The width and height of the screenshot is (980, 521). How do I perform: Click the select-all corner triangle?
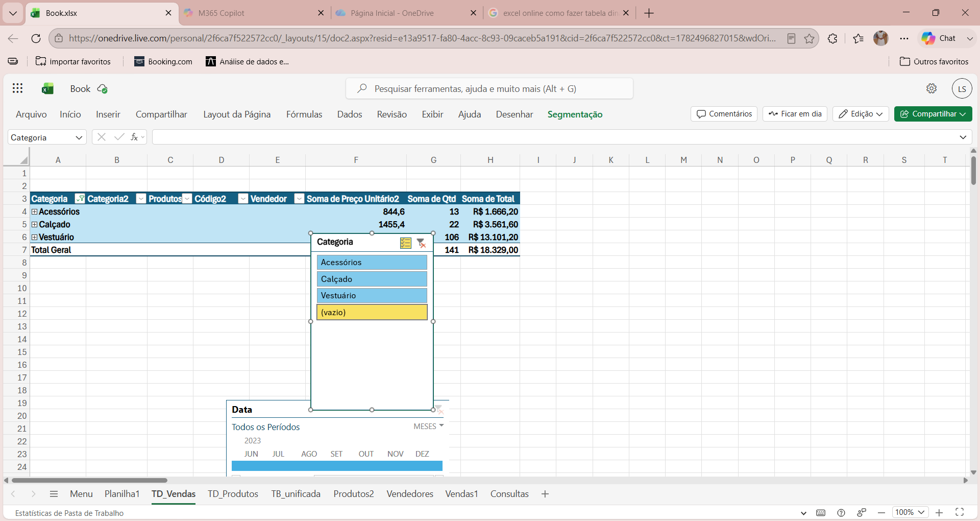[23, 160]
